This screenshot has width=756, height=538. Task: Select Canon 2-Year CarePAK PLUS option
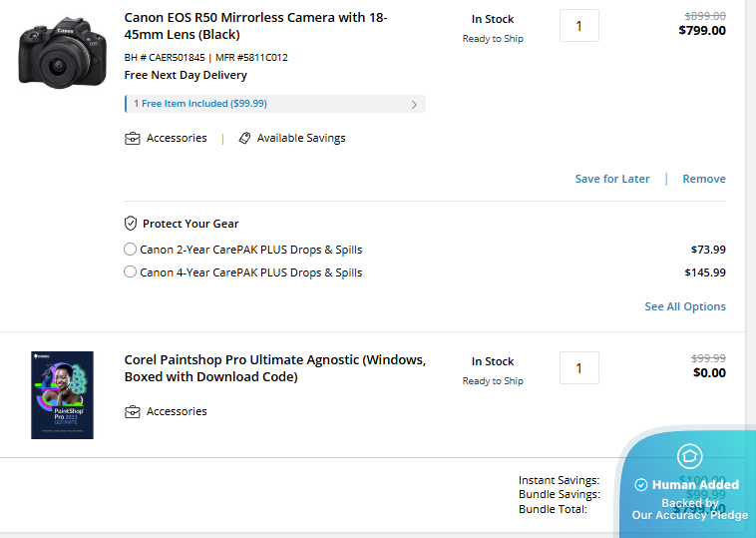point(131,250)
